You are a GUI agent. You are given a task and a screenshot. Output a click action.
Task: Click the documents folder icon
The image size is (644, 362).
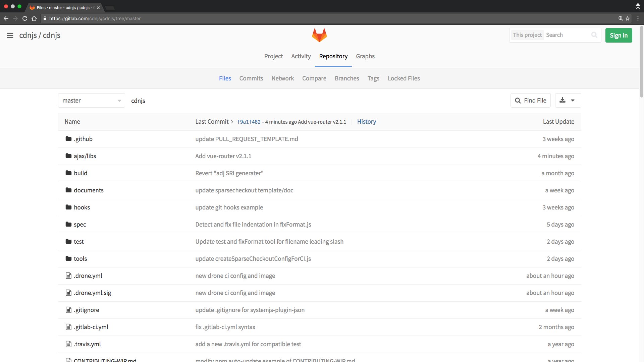click(x=68, y=190)
